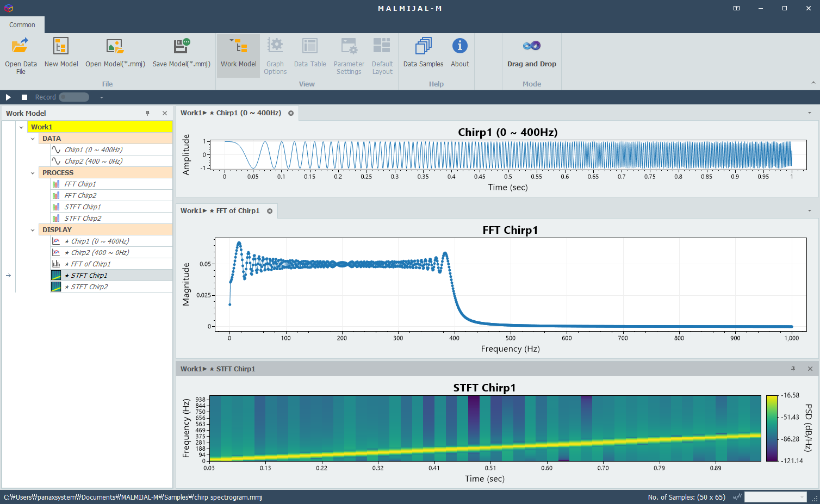The width and height of the screenshot is (820, 504).
Task: Open Parameter Settings
Action: coord(349,56)
